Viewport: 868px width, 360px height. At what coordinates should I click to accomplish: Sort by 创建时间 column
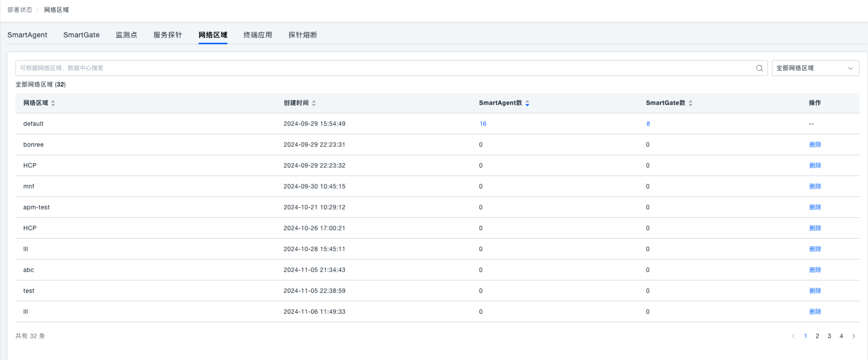point(314,103)
